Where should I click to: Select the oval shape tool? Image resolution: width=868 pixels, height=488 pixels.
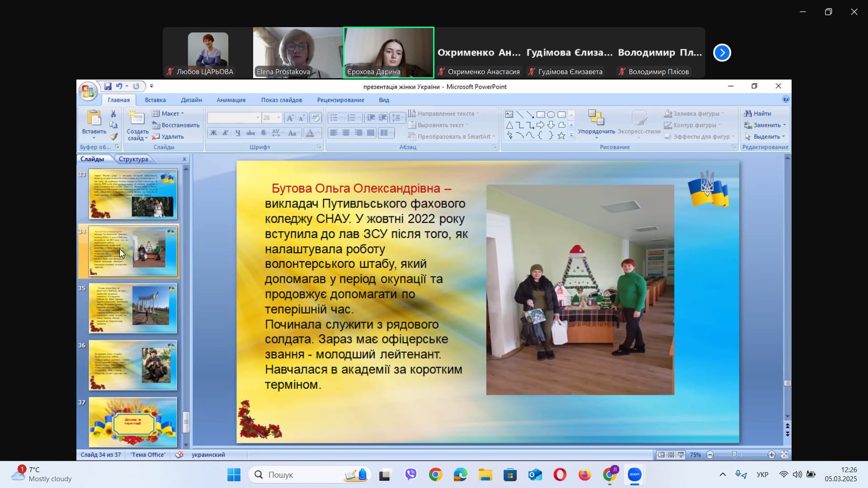point(551,115)
